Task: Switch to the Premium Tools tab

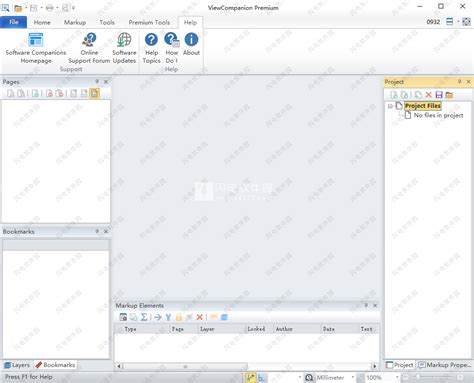Action: (x=149, y=22)
